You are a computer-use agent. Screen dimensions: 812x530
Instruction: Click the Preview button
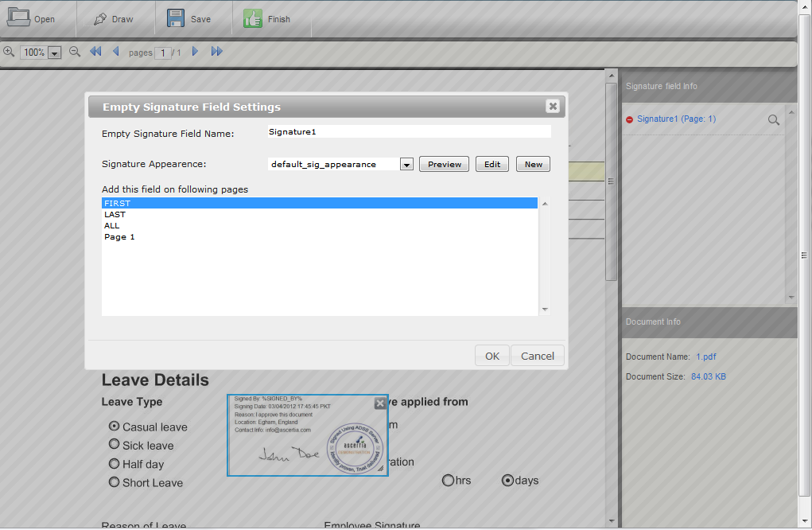(444, 164)
